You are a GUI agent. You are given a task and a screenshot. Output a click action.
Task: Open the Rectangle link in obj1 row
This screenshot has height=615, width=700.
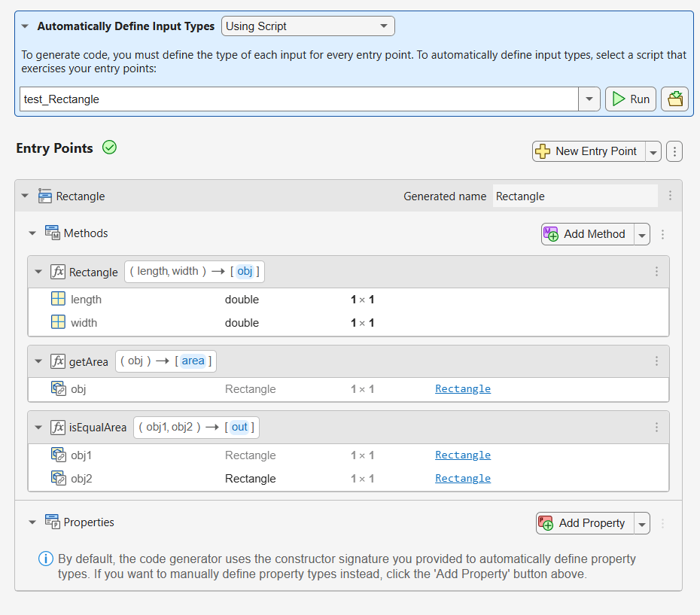point(463,455)
